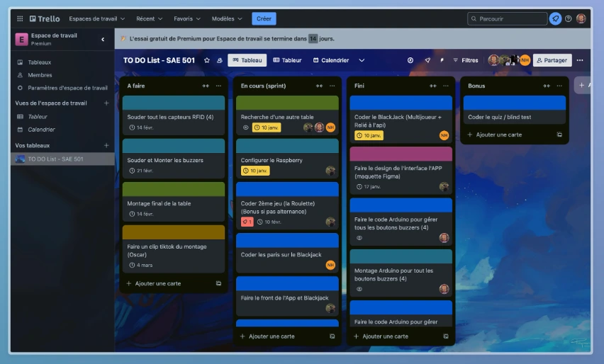The width and height of the screenshot is (604, 364).
Task: Mark 10 janv. due date complete on Recherche card
Action: [266, 127]
